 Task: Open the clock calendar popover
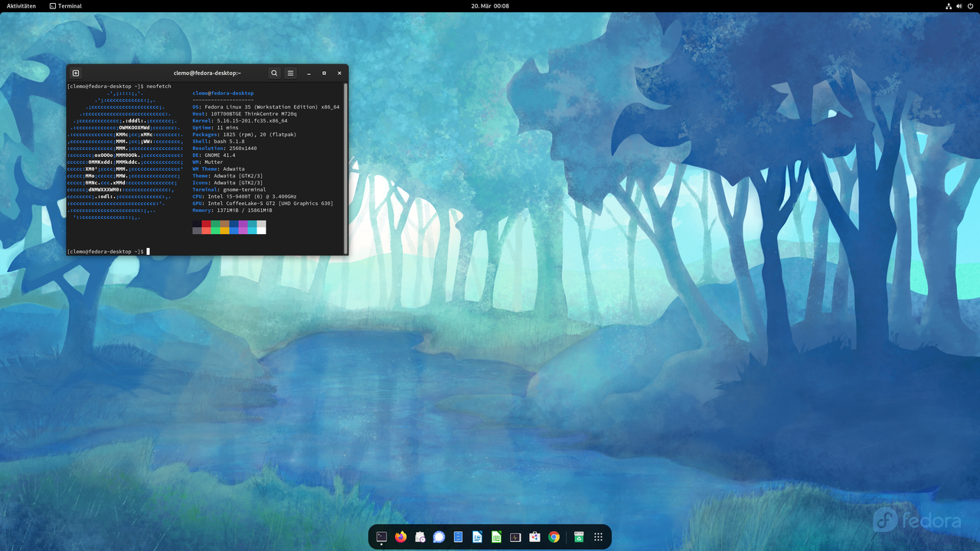point(490,5)
